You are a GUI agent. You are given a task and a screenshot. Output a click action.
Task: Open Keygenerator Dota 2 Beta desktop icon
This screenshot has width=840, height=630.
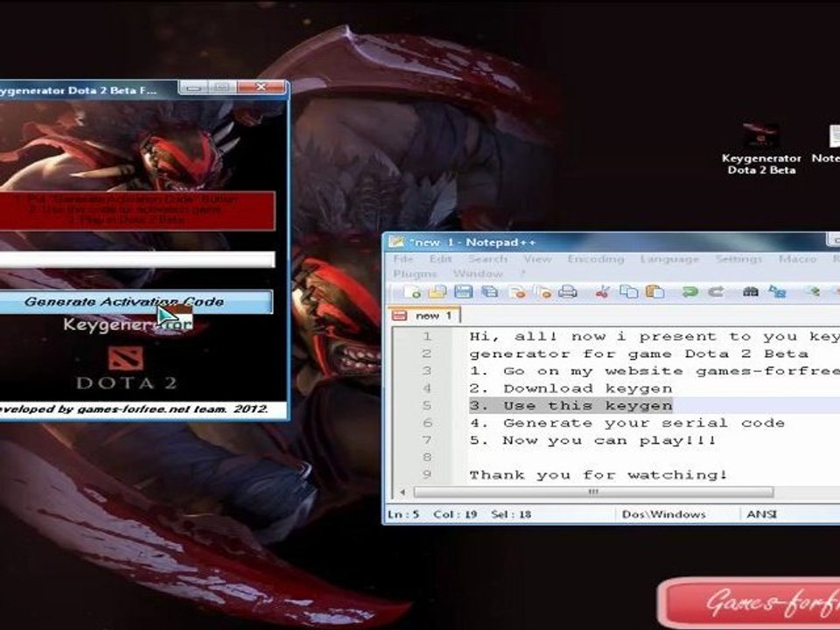760,149
